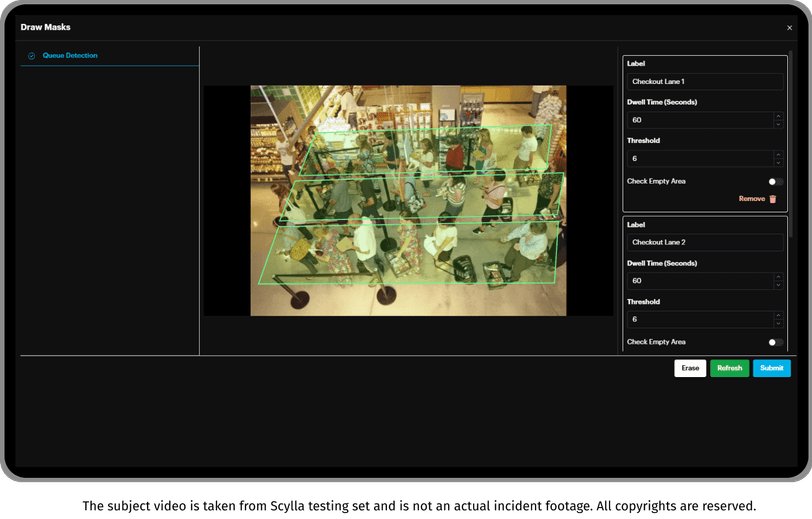
Task: Click the Remove link for Lane 1
Action: pos(751,199)
